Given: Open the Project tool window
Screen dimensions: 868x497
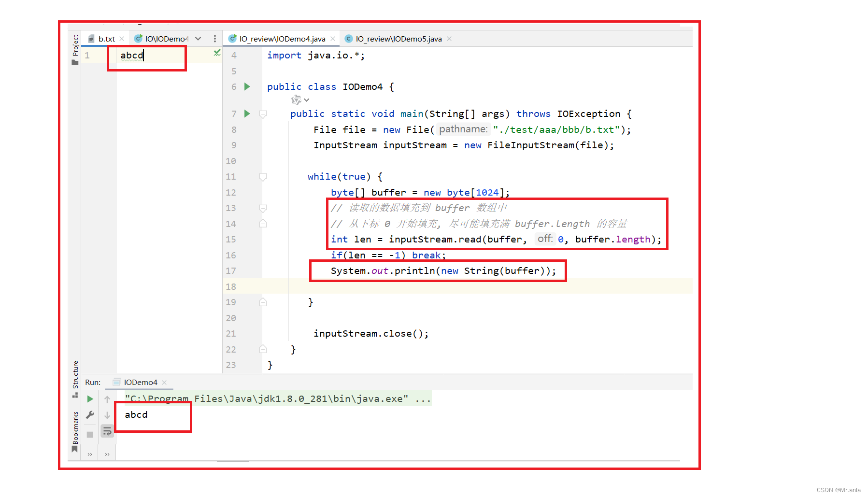Looking at the screenshot, I should pos(75,49).
